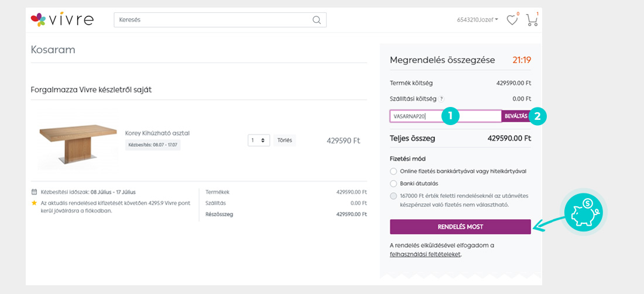Open the felhasználási feltételeket link
The height and width of the screenshot is (294, 644).
[425, 254]
